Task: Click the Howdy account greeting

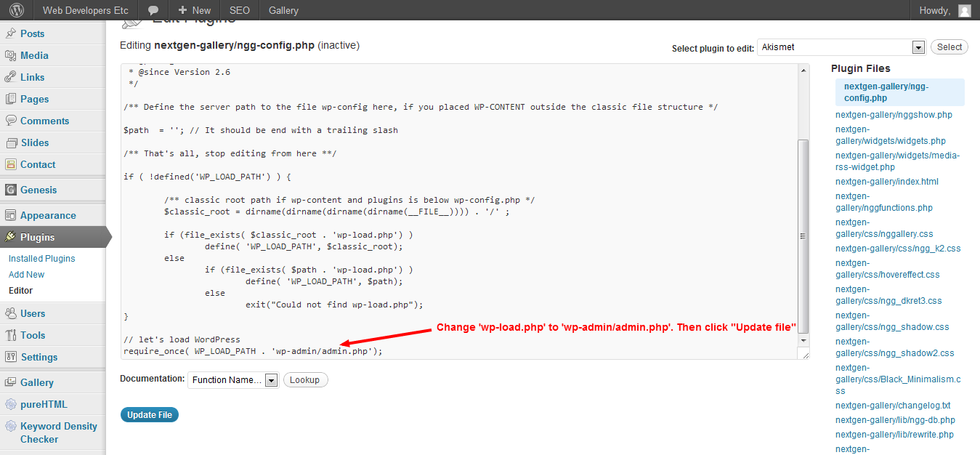Action: point(935,10)
